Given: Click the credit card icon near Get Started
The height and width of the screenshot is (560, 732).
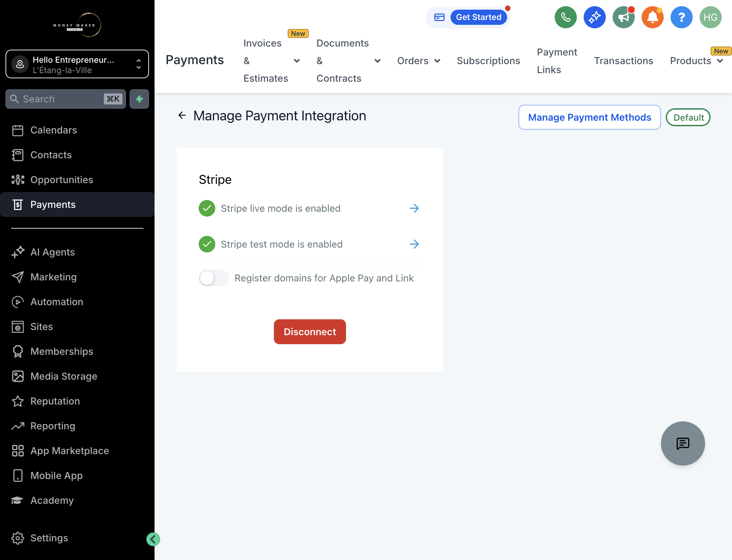Looking at the screenshot, I should [x=439, y=17].
